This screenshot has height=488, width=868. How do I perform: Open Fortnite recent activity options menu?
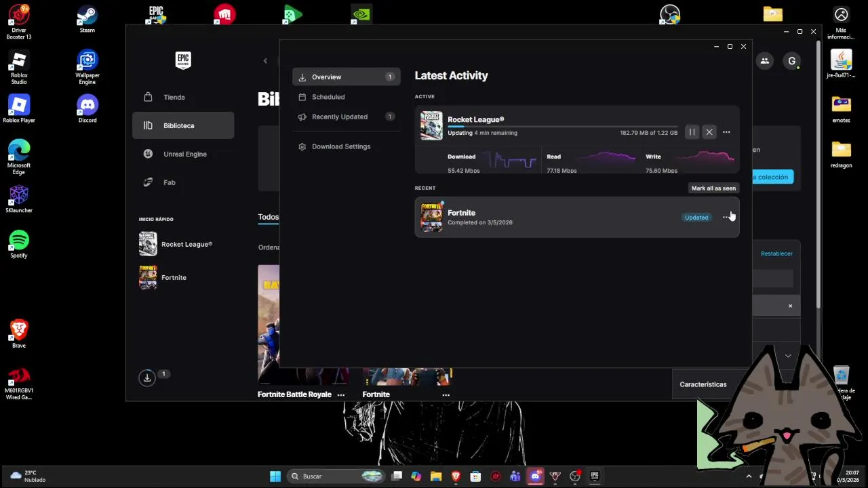(726, 218)
